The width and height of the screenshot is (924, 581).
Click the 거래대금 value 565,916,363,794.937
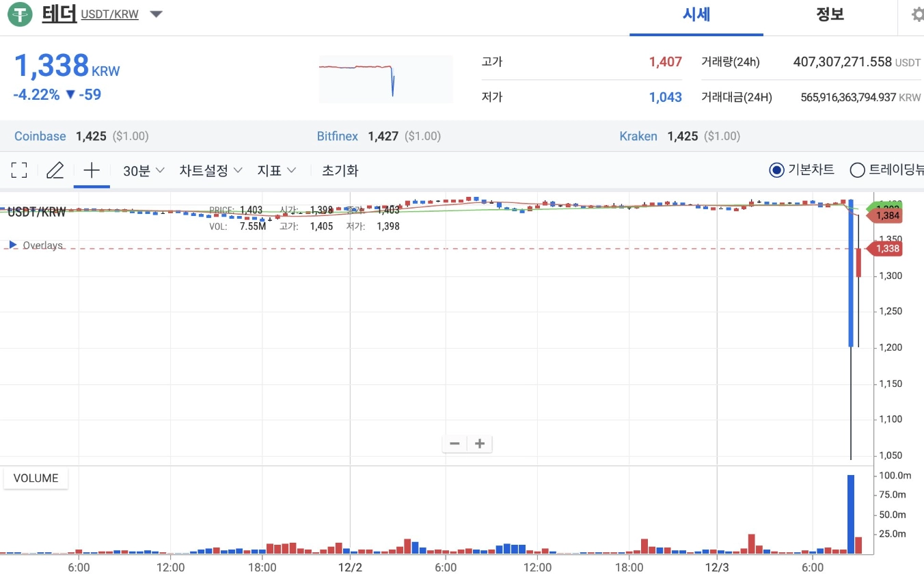tap(848, 97)
